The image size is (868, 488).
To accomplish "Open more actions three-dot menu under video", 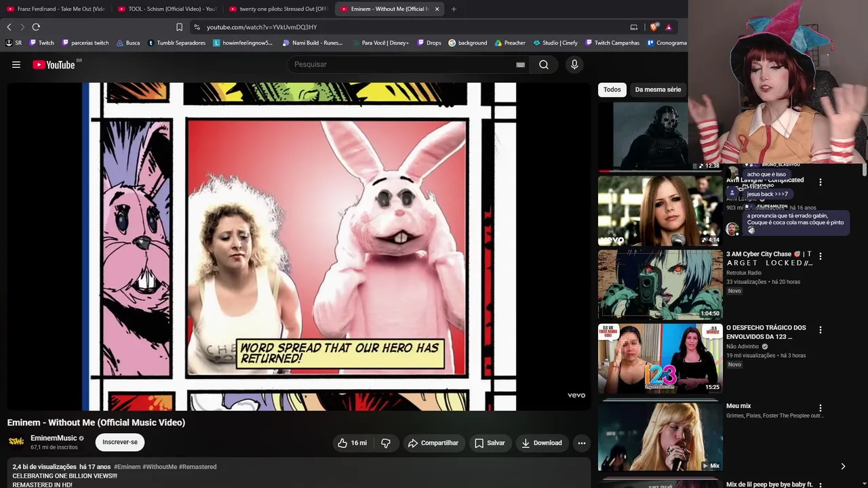I will [581, 443].
